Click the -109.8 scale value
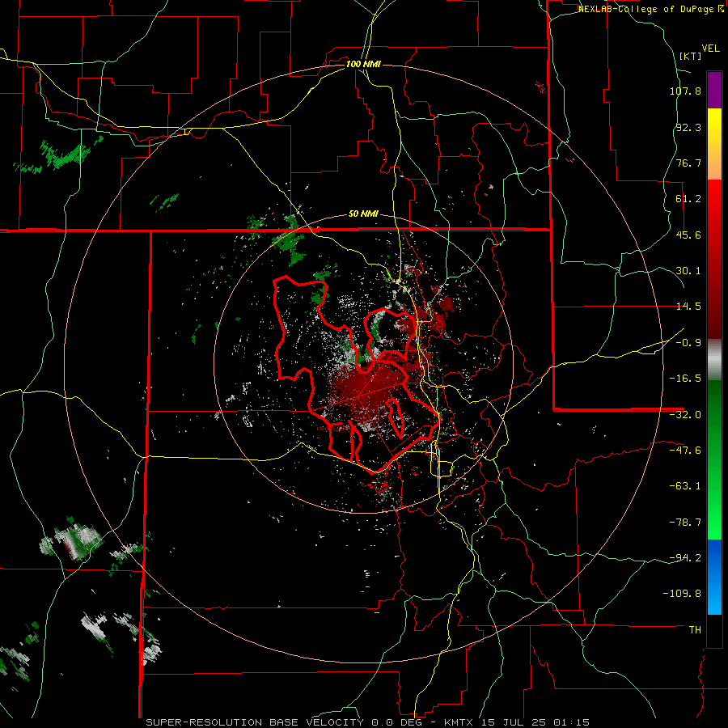This screenshot has height=728, width=728. (x=683, y=594)
